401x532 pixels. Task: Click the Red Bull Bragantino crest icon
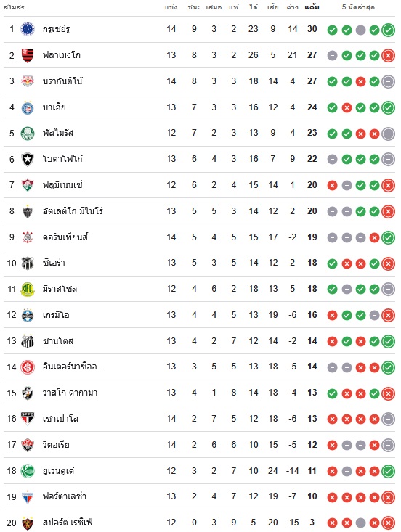28,81
